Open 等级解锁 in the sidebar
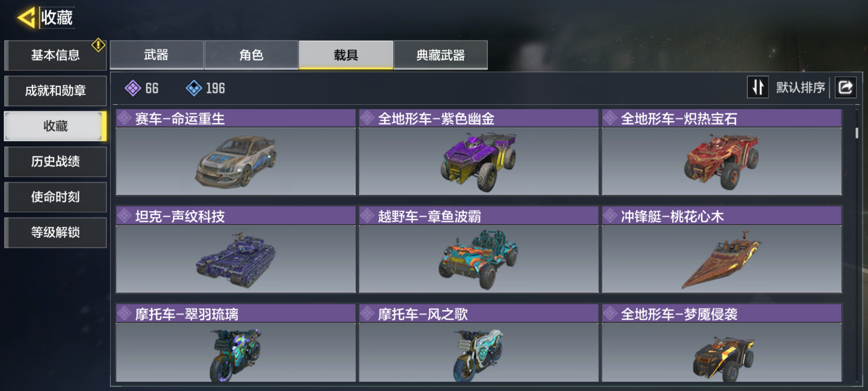Viewport: 868px width, 391px height. click(x=55, y=232)
